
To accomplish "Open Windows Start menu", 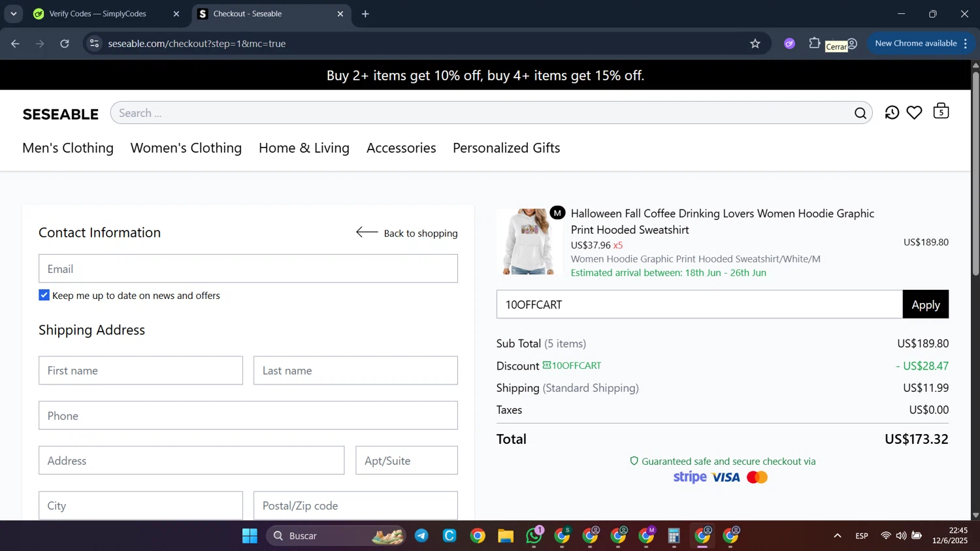I will (x=250, y=536).
